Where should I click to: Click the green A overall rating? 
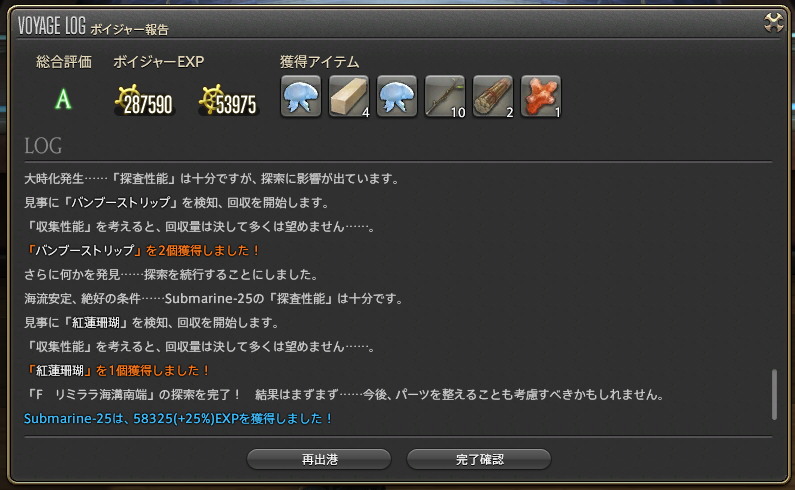coord(63,99)
